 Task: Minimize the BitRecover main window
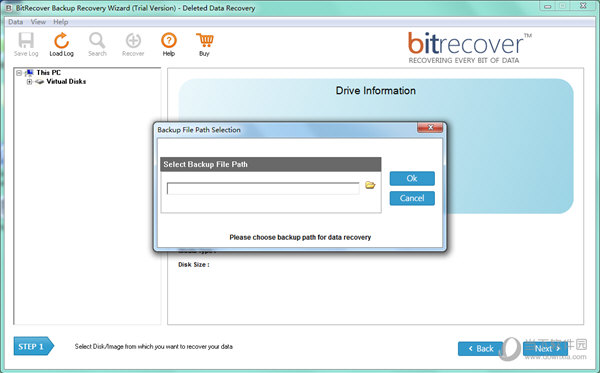pyautogui.click(x=548, y=6)
